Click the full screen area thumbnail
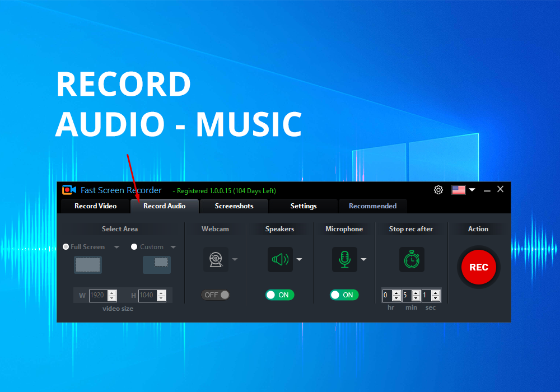 coord(88,265)
